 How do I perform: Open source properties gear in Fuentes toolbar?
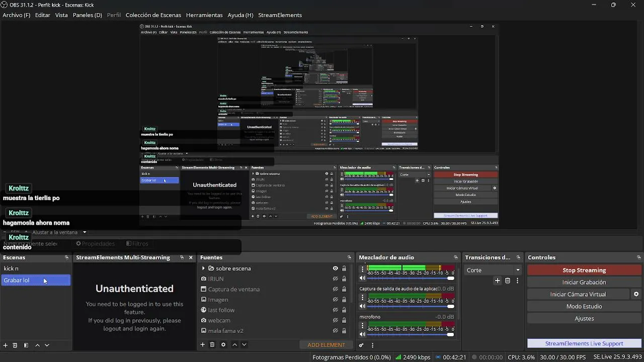(x=223, y=345)
